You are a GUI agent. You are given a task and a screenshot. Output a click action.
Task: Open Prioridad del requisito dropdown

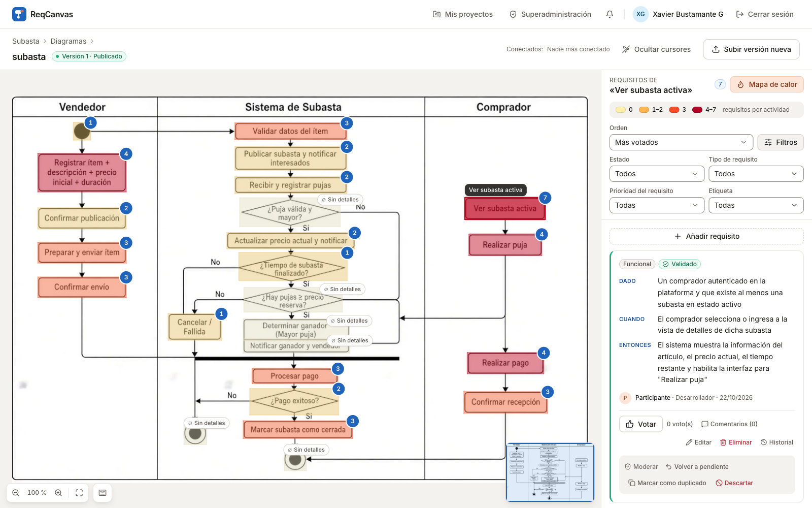click(x=657, y=205)
